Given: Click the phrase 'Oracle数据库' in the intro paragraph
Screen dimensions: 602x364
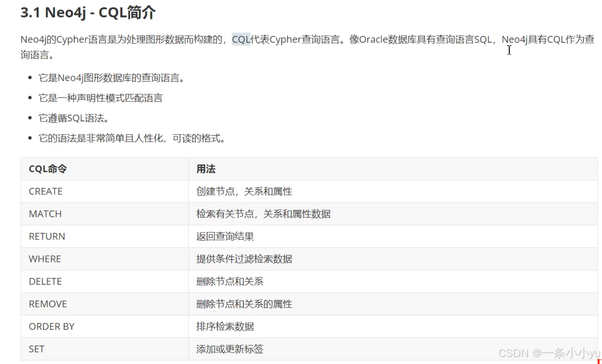Looking at the screenshot, I should pyautogui.click(x=387, y=39).
